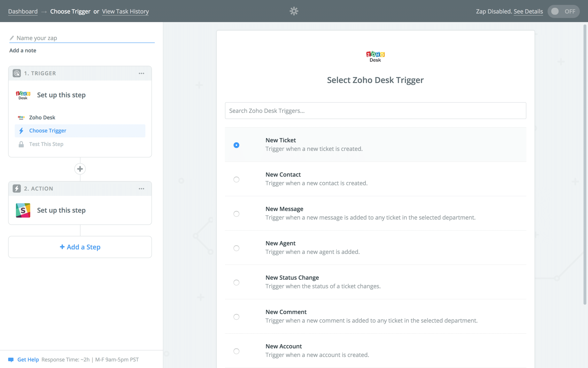
Task: Select the New Agent radio button
Action: (236, 248)
